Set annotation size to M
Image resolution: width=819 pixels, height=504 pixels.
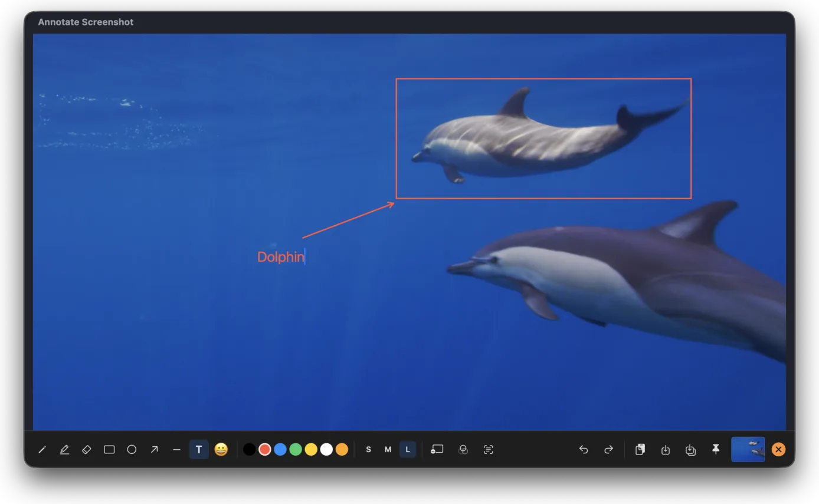point(388,450)
